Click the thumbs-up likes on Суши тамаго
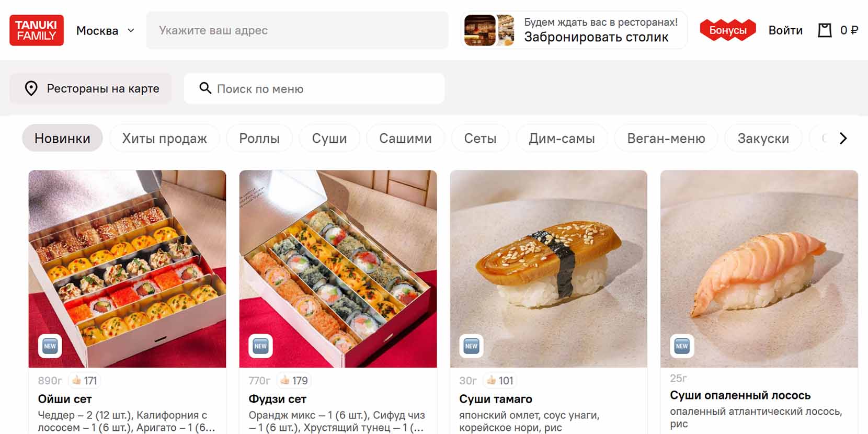Screen dimensions: 868x434 tap(499, 381)
